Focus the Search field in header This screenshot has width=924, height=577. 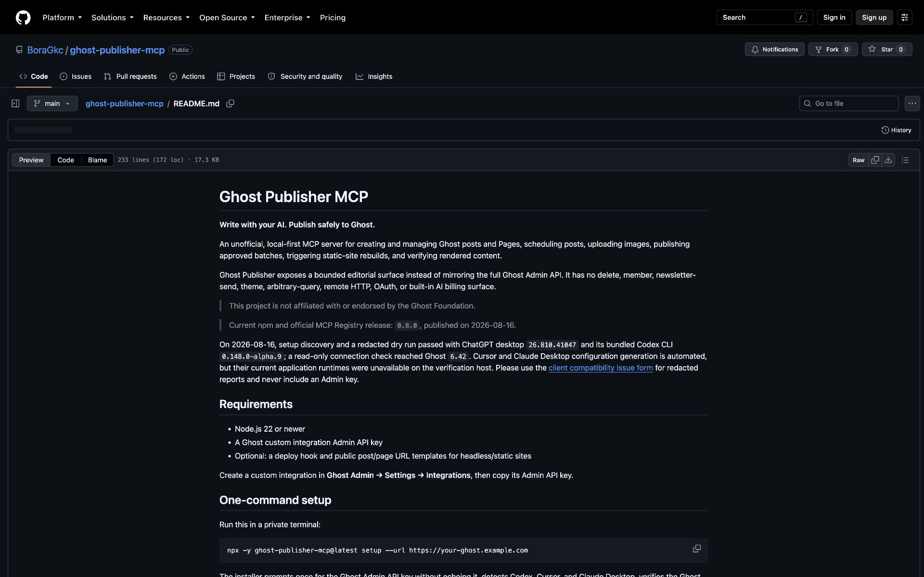(764, 17)
